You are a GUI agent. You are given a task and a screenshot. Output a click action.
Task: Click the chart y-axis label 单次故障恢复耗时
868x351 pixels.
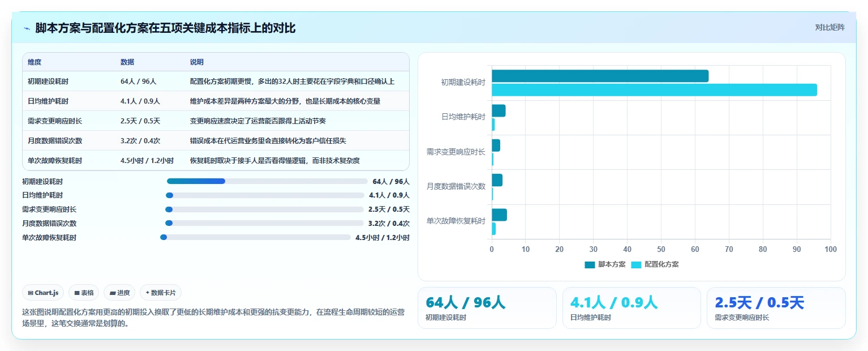click(456, 221)
